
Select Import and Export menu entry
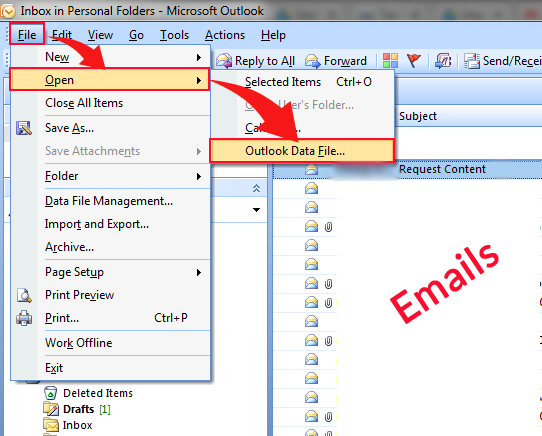click(97, 224)
